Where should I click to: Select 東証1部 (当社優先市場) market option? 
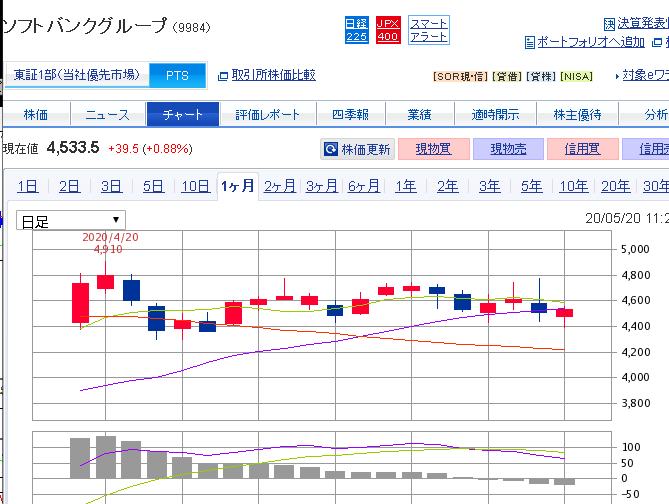click(78, 75)
